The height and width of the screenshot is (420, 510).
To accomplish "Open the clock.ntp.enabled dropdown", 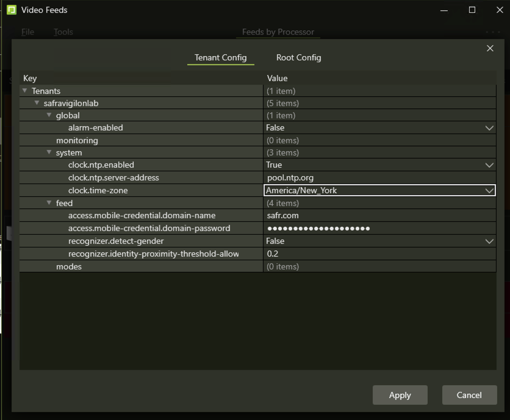I will (x=489, y=165).
